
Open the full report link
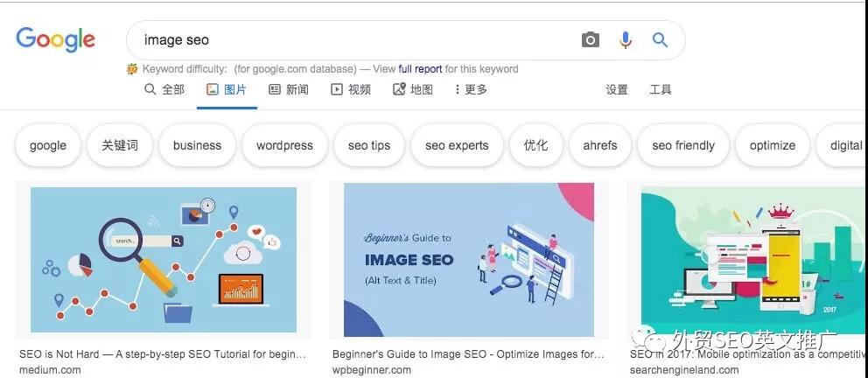coord(420,69)
